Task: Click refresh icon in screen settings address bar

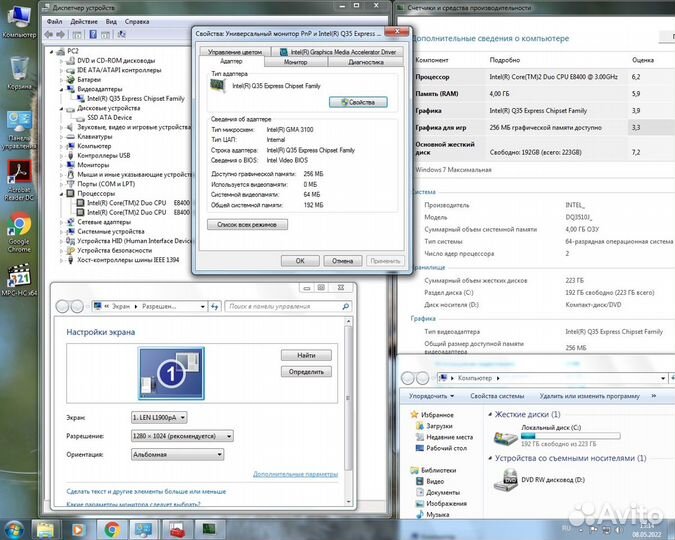Action: point(214,307)
